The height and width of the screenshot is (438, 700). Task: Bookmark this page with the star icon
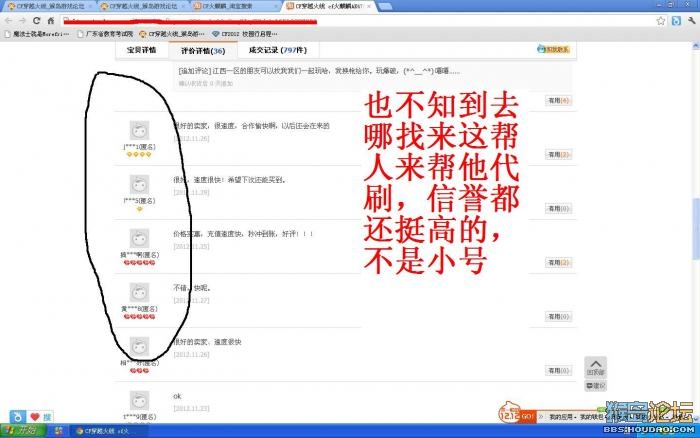tap(661, 21)
